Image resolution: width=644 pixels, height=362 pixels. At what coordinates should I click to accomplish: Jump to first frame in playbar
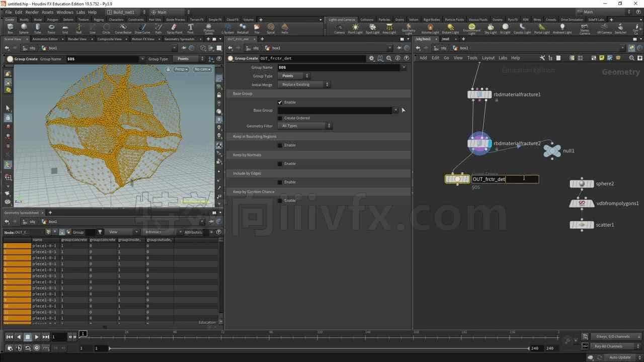[10, 337]
